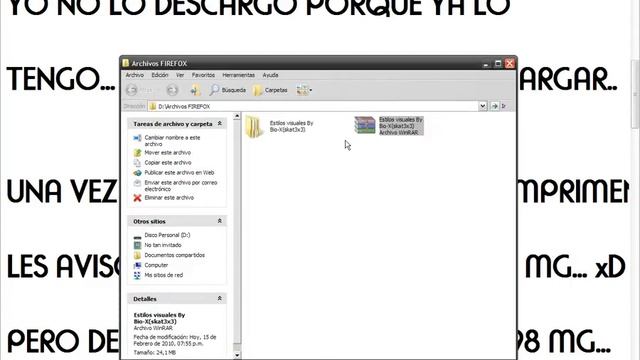640x360 pixels.
Task: Click the e-mail envelope icon
Action: pos(138,183)
